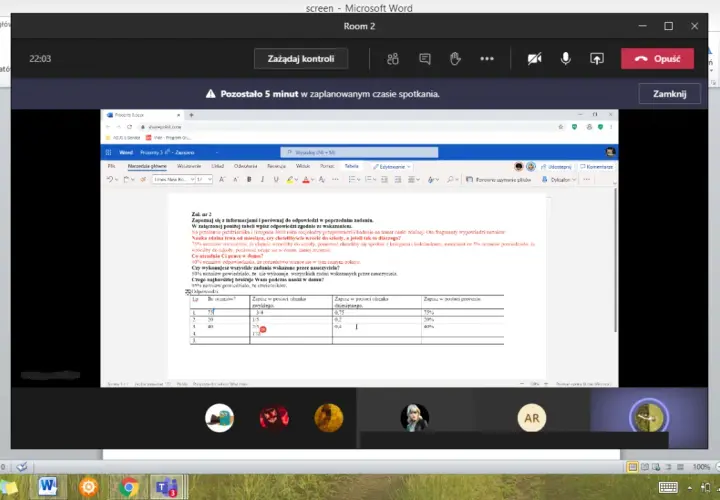720x500 pixels.
Task: Open the font name combo box
Action: (x=174, y=180)
